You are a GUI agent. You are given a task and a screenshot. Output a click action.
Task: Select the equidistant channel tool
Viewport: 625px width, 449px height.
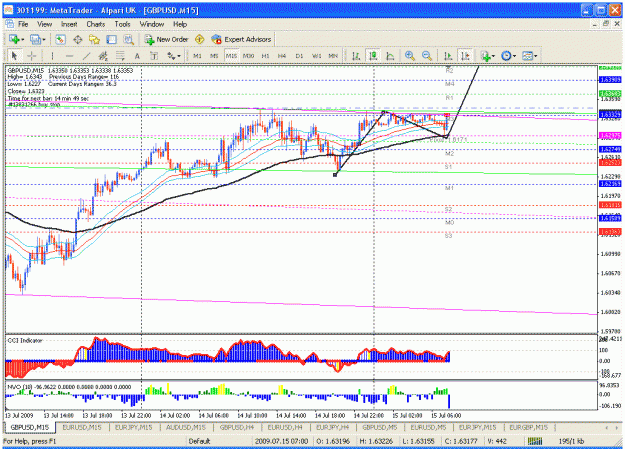click(x=103, y=56)
